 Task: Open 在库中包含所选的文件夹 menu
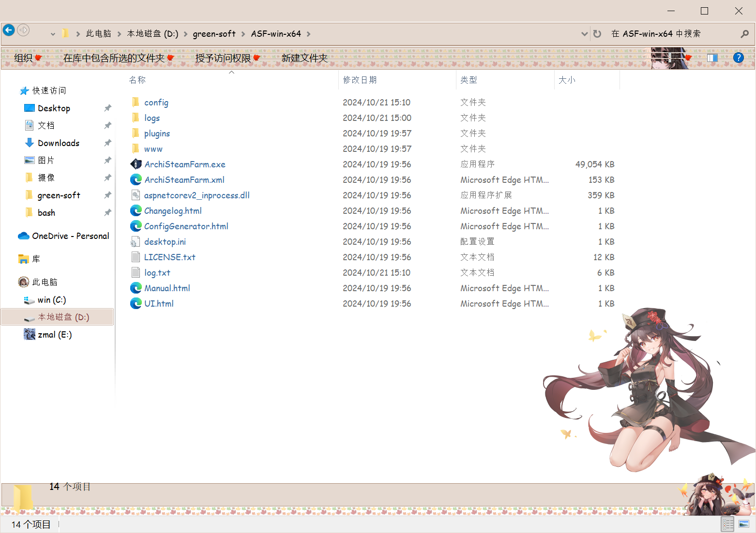[119, 58]
